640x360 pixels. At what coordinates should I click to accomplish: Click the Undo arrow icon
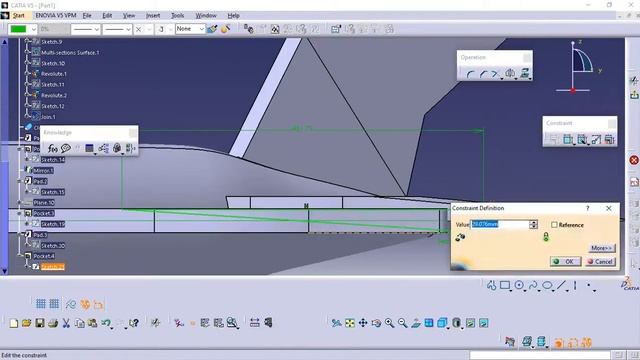tap(106, 323)
